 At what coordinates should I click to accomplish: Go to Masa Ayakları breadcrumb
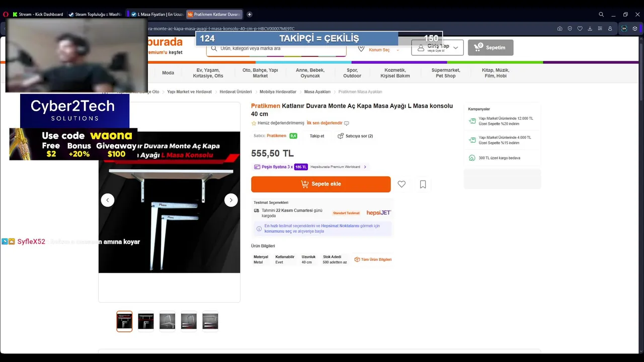[x=317, y=92]
